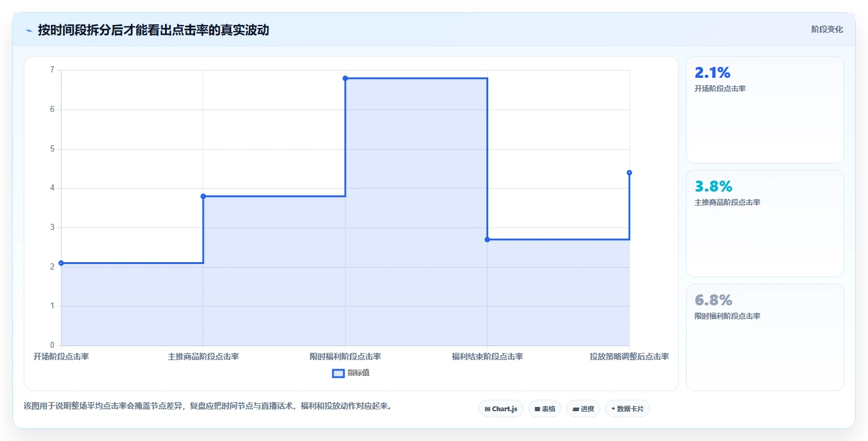The image size is (868, 441).
Task: Click the 6.8 peak data point
Action: pos(345,78)
